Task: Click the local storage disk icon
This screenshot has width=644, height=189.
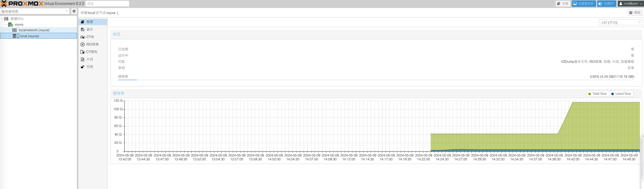Action: pyautogui.click(x=15, y=36)
